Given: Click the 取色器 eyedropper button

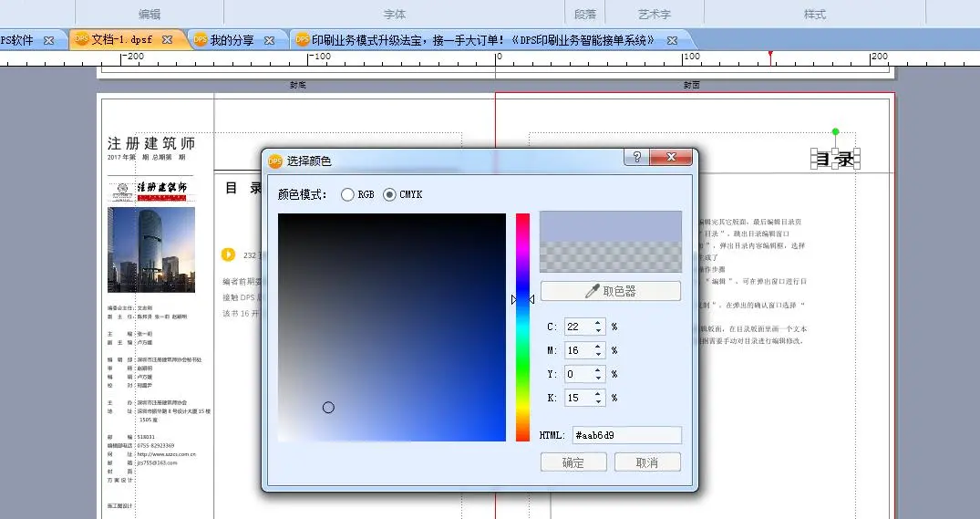Looking at the screenshot, I should [x=610, y=291].
